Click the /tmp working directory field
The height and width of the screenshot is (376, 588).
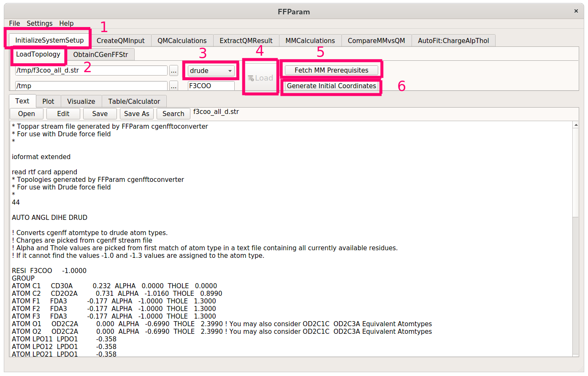click(x=91, y=86)
